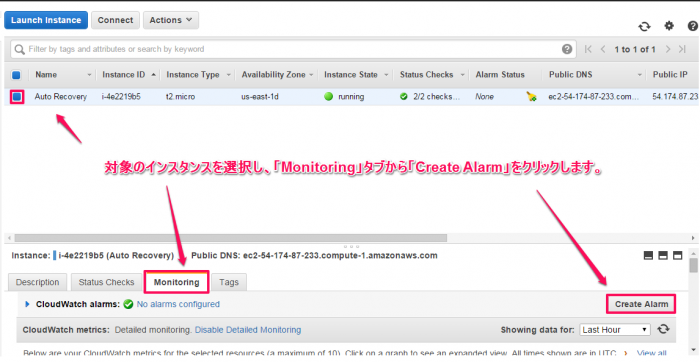Click the alarm status bell icon
The width and height of the screenshot is (700, 362).
(x=531, y=96)
